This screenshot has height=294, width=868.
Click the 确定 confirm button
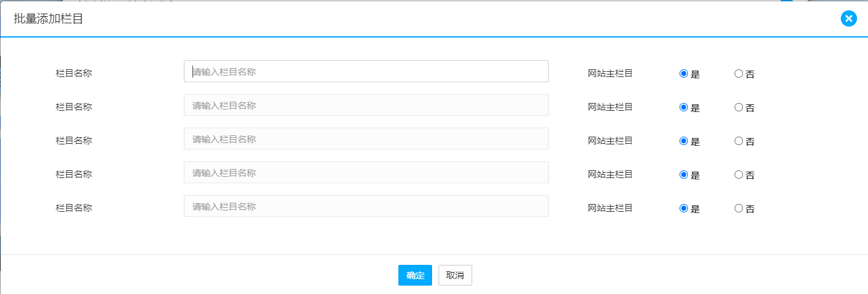[415, 275]
